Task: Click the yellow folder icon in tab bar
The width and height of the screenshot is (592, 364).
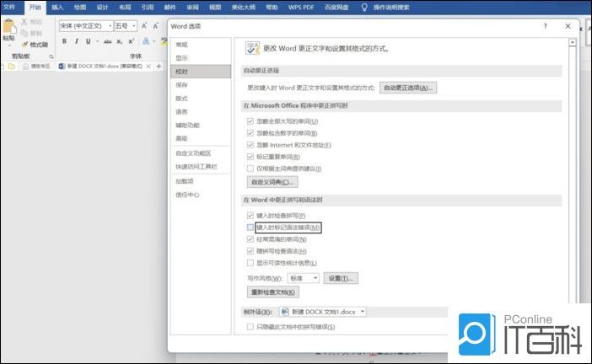Action: click(x=12, y=67)
